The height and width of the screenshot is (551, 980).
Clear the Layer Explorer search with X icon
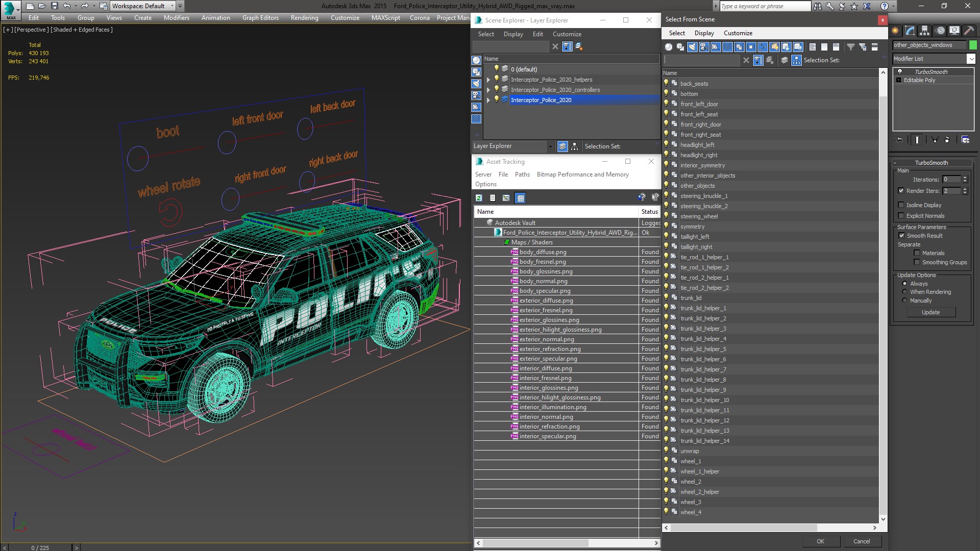[x=555, y=46]
